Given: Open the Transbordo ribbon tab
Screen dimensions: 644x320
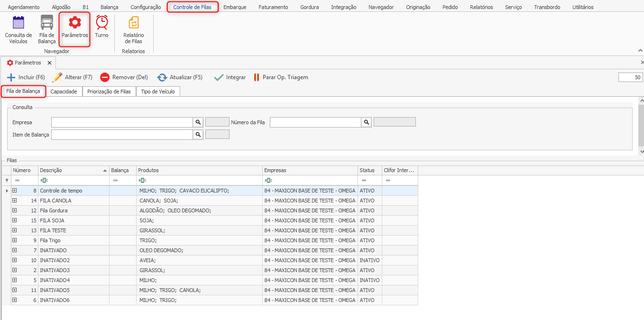Looking at the screenshot, I should click(547, 7).
